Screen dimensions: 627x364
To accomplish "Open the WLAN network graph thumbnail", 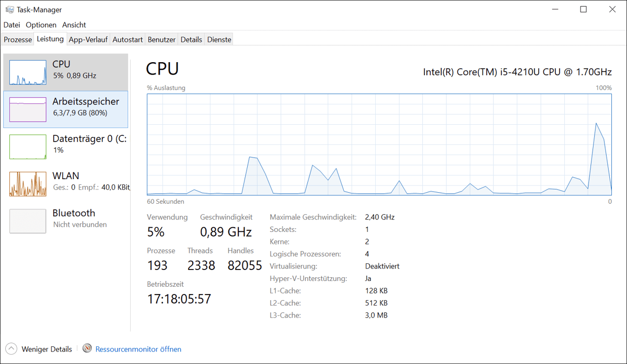I will pyautogui.click(x=28, y=184).
